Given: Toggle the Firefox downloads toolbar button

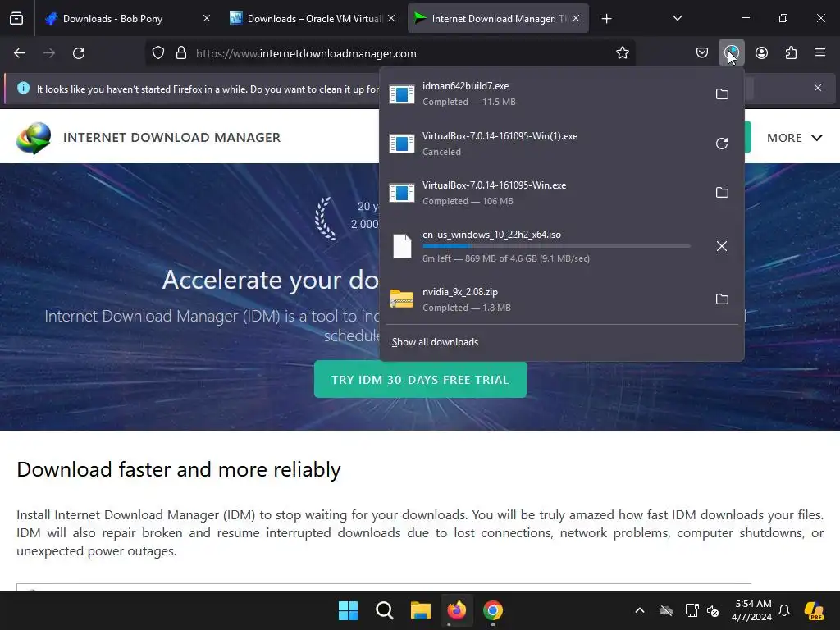Looking at the screenshot, I should click(731, 53).
